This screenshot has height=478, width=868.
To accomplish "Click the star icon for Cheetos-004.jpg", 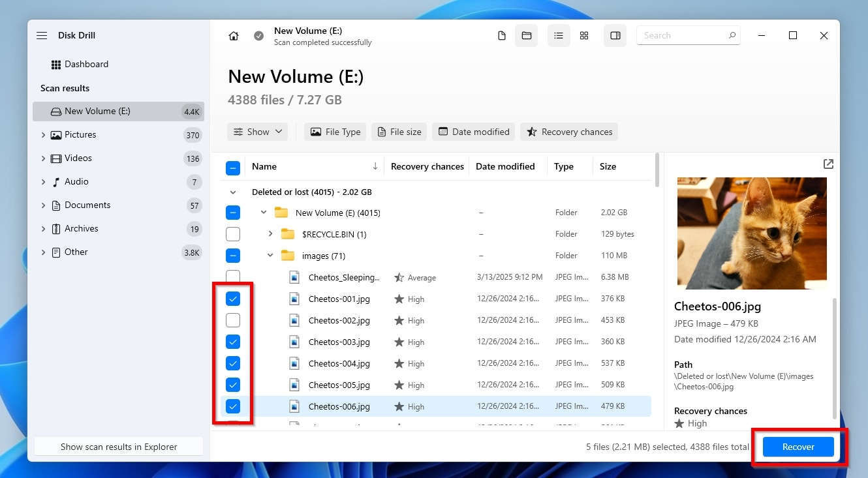I will pos(399,363).
